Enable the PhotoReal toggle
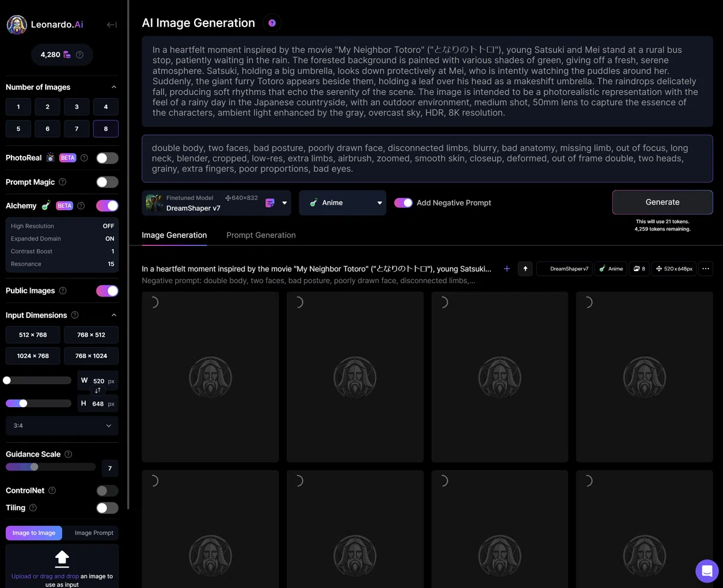Viewport: 723px width, 588px height. (107, 158)
